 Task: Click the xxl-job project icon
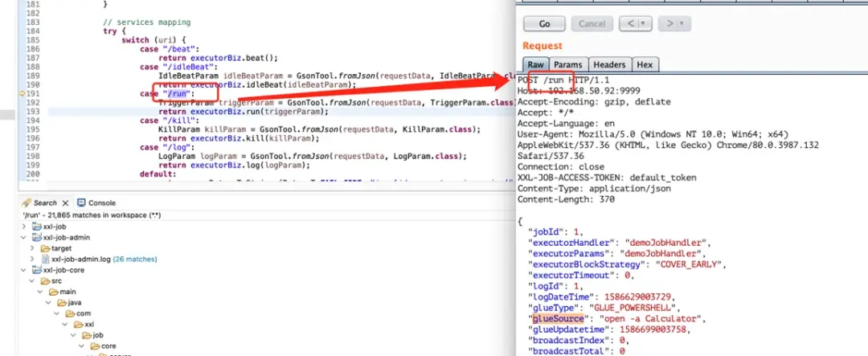tap(37, 227)
